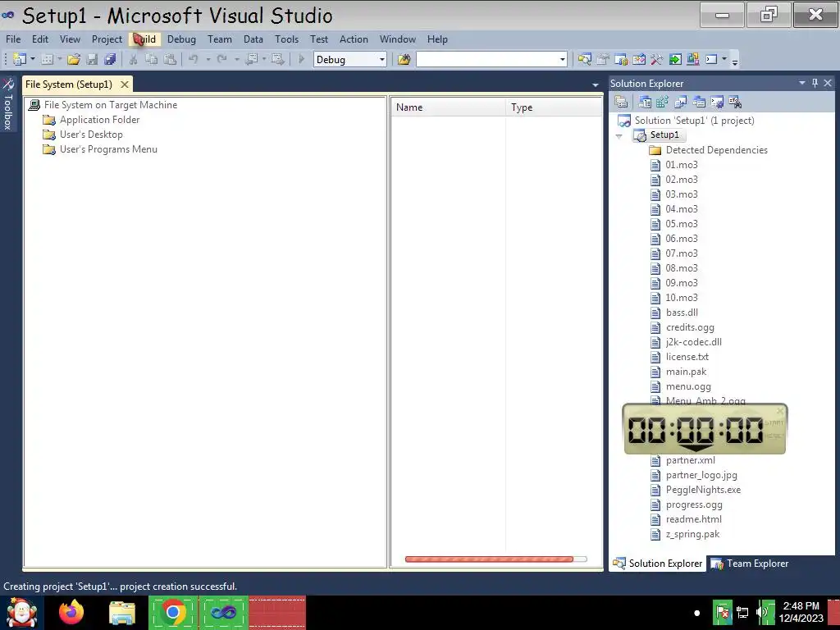
Task: Click the Type column header
Action: click(x=554, y=107)
